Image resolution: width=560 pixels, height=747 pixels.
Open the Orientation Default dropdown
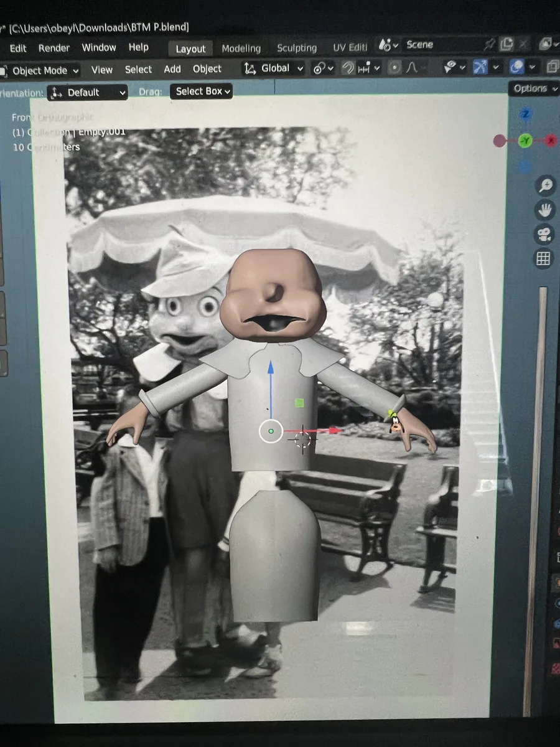click(x=87, y=93)
